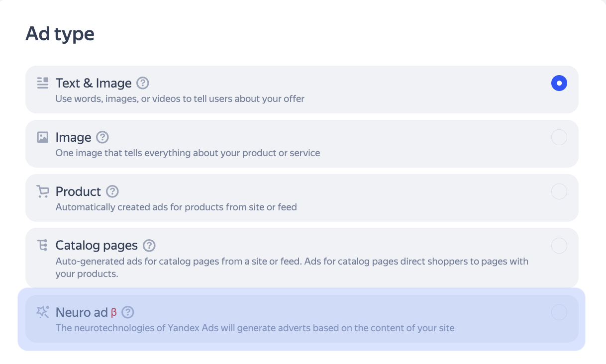Open the Neuro ad help question mark
Screen dimensions: 606x364
click(x=128, y=312)
